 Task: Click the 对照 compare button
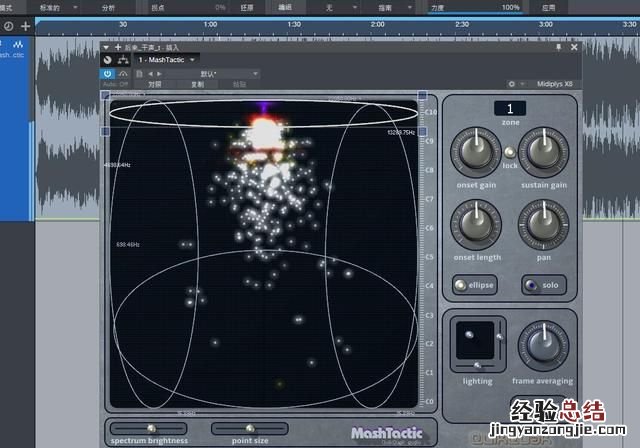(155, 84)
